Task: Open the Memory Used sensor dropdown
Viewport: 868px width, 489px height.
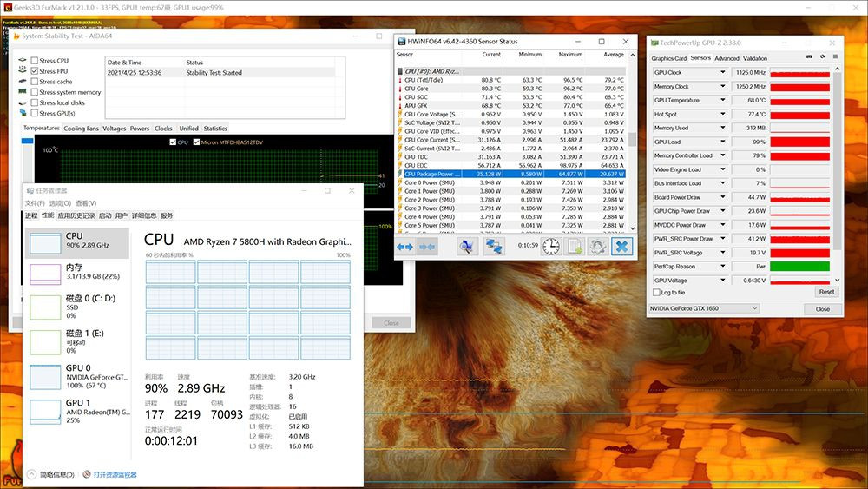Action: [x=722, y=128]
